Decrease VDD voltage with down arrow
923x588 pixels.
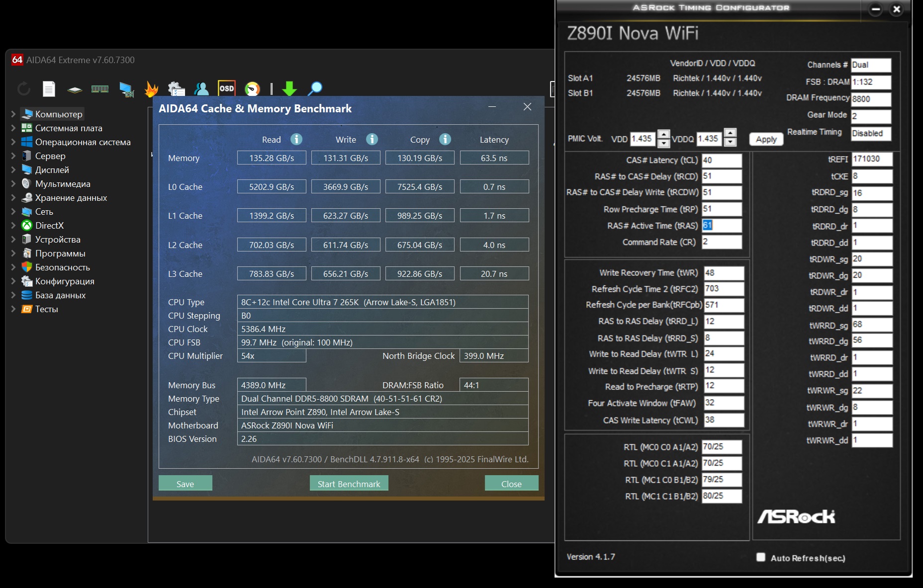coord(663,143)
